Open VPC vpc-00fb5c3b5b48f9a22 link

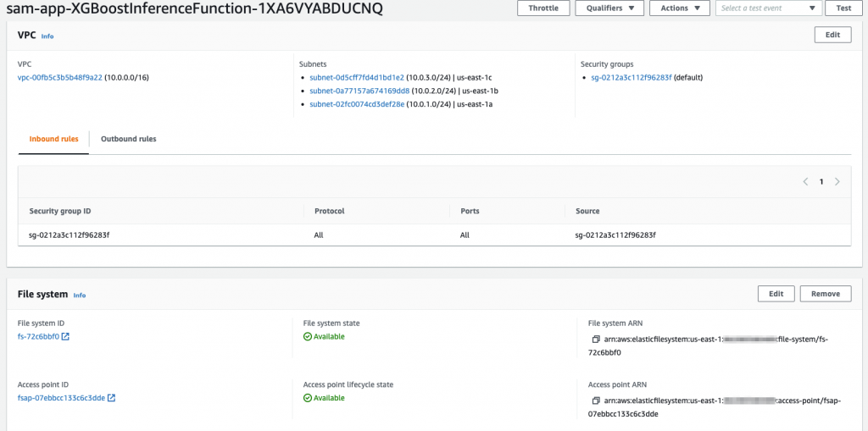60,77
